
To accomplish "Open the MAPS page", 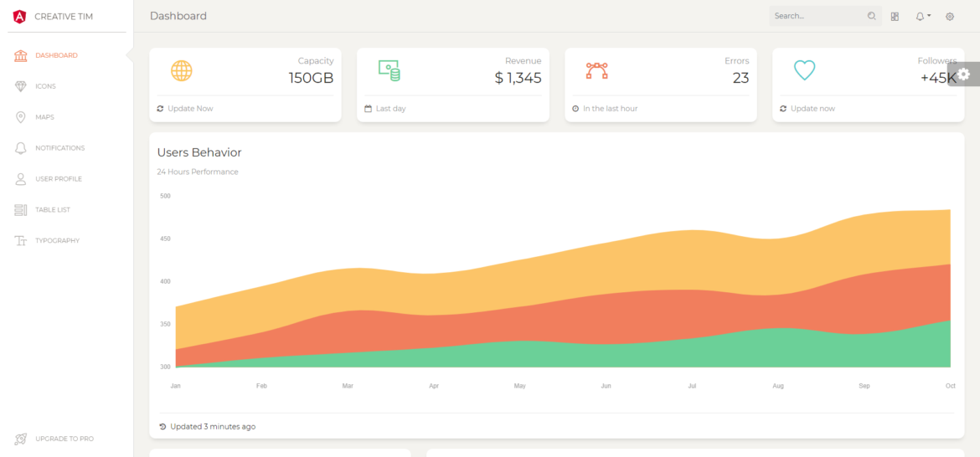I will (x=45, y=117).
